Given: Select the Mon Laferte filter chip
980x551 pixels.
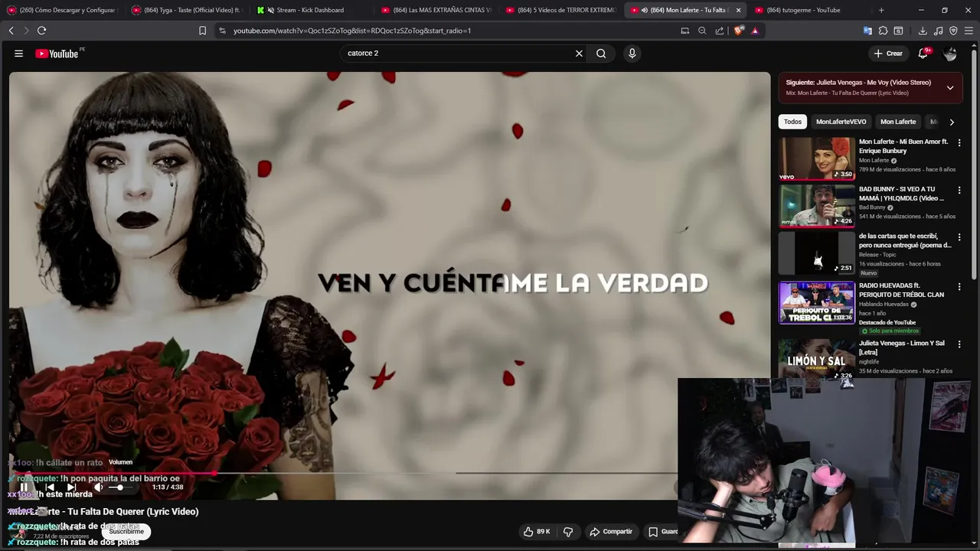Looking at the screenshot, I should tap(898, 122).
